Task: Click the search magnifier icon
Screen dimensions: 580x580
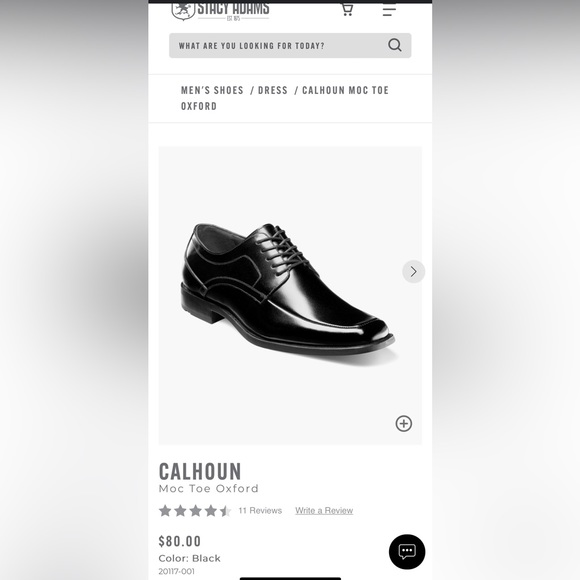Action: pos(395,45)
